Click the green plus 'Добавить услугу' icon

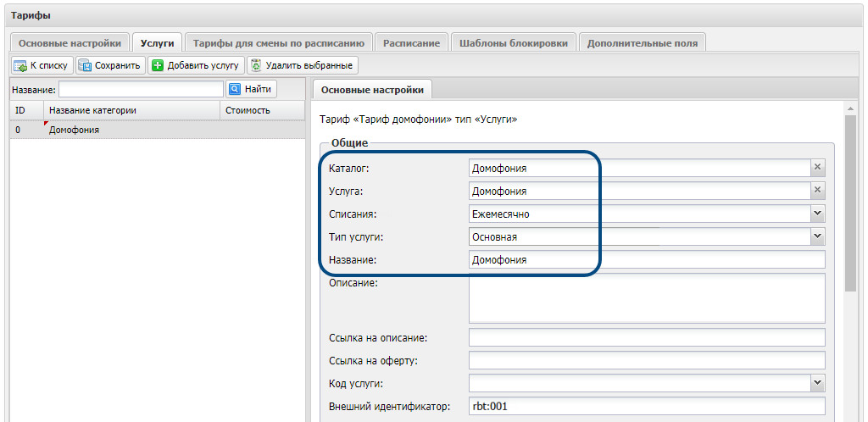point(158,65)
